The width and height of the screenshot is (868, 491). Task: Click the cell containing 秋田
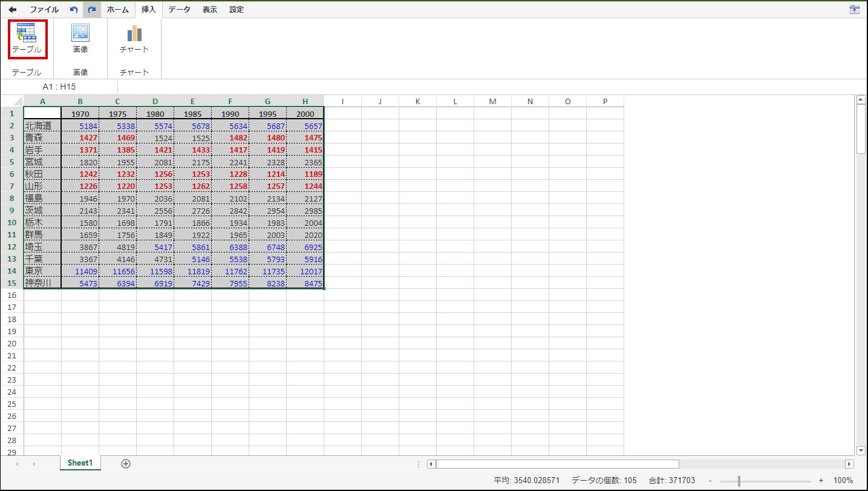click(x=42, y=174)
